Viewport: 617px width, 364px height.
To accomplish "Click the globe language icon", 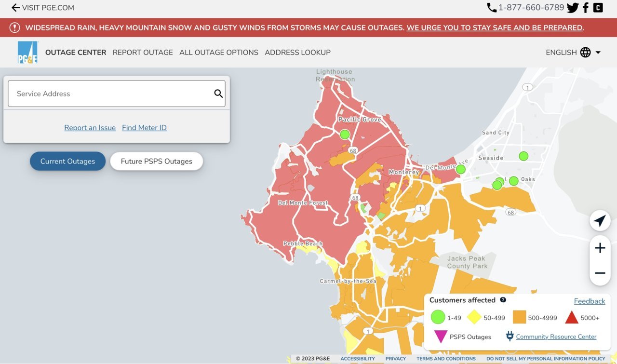I will click(x=585, y=53).
